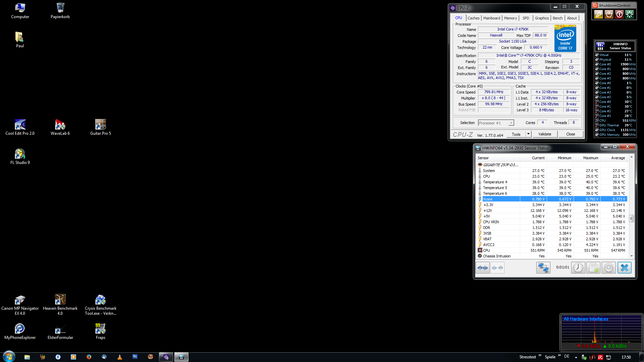Click the Windows Start orb
This screenshot has height=362, width=644.
coord(9,357)
